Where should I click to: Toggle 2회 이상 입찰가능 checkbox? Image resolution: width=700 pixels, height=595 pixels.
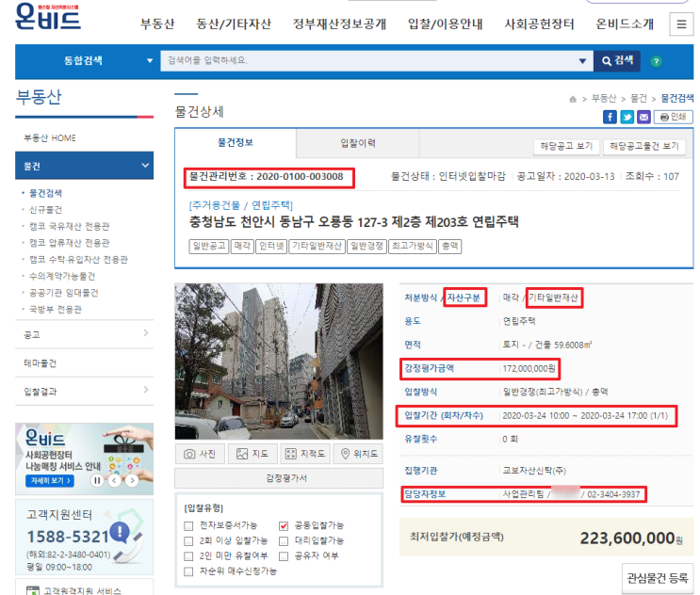(x=188, y=541)
